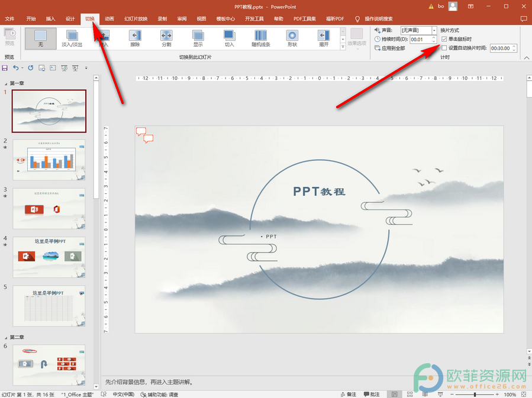
Task: Click the zoom slider handle
Action: pos(475,394)
